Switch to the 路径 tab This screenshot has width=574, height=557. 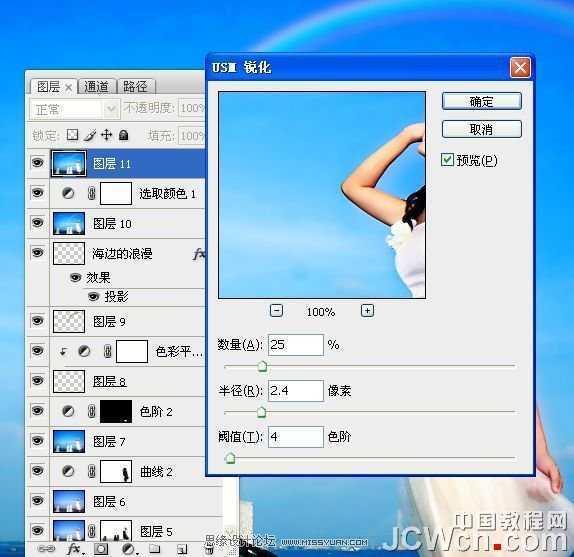pyautogui.click(x=136, y=87)
